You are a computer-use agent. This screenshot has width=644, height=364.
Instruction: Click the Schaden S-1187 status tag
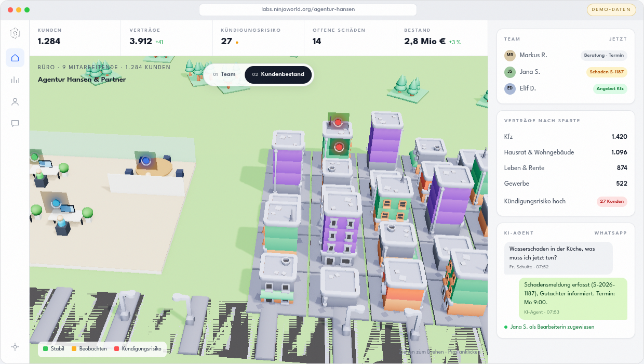tap(607, 72)
